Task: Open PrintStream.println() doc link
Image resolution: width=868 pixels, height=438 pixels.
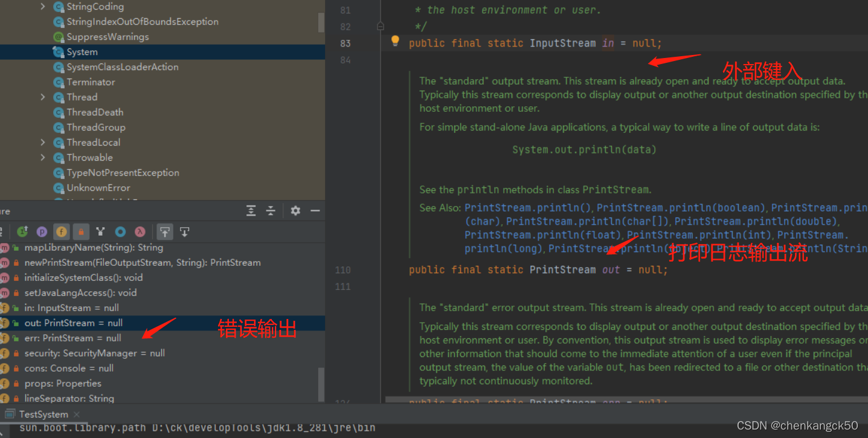Action: pyautogui.click(x=529, y=208)
